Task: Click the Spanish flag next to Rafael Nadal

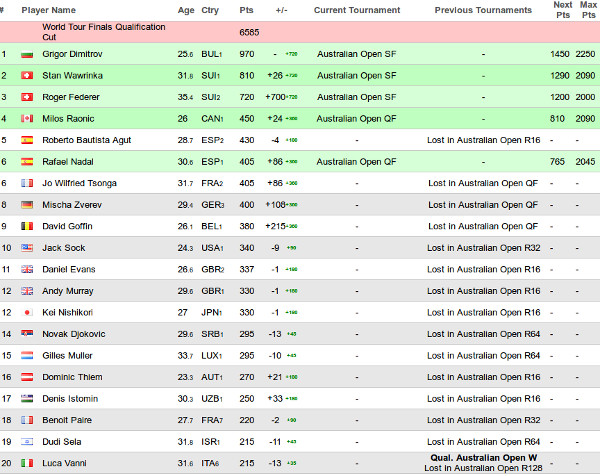Action: (x=26, y=161)
